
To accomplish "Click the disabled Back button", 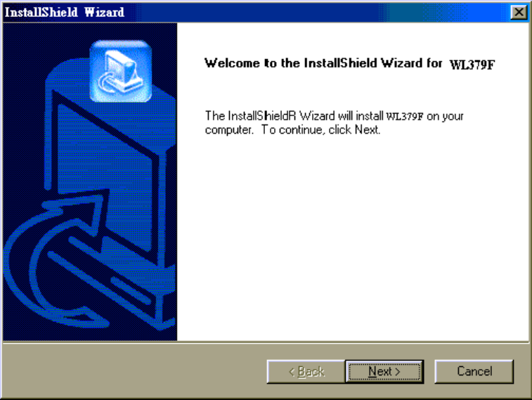I will 306,371.
